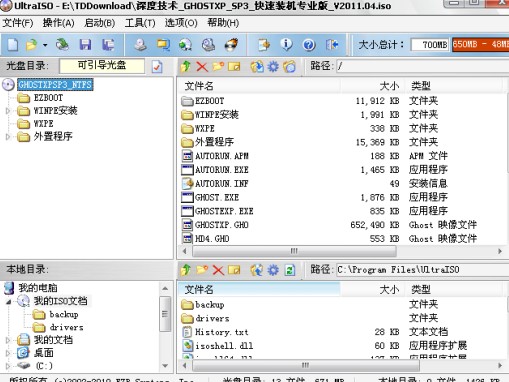Image resolution: width=509 pixels, height=382 pixels.
Task: Click the Help question mark icon
Action: click(x=309, y=44)
